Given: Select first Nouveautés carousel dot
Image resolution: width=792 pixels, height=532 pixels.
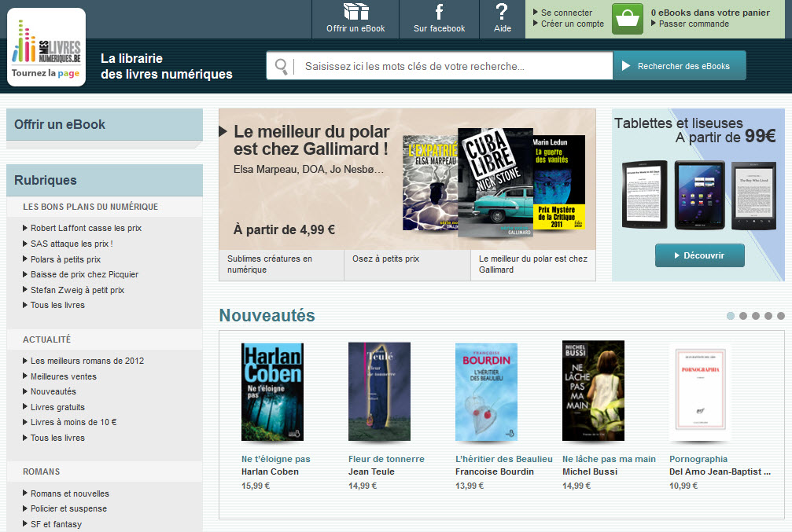Looking at the screenshot, I should click(x=731, y=316).
